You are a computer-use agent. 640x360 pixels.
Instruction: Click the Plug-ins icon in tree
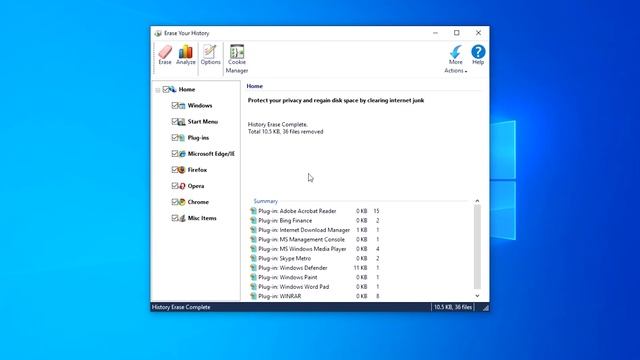coord(182,138)
